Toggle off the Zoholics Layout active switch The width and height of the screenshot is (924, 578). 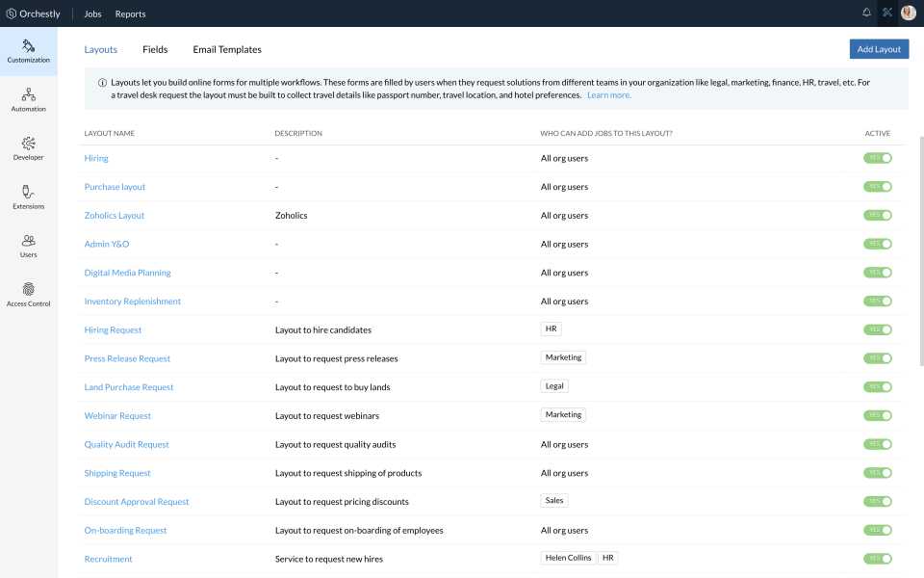click(877, 216)
